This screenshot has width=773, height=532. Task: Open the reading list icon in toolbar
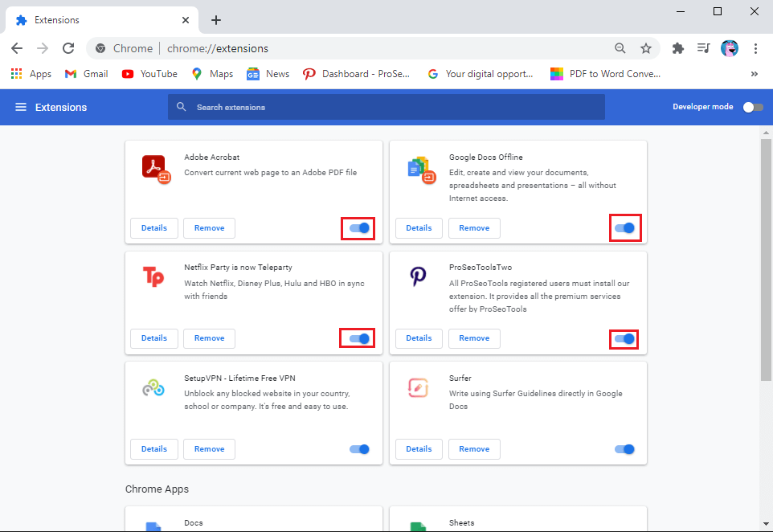point(704,48)
